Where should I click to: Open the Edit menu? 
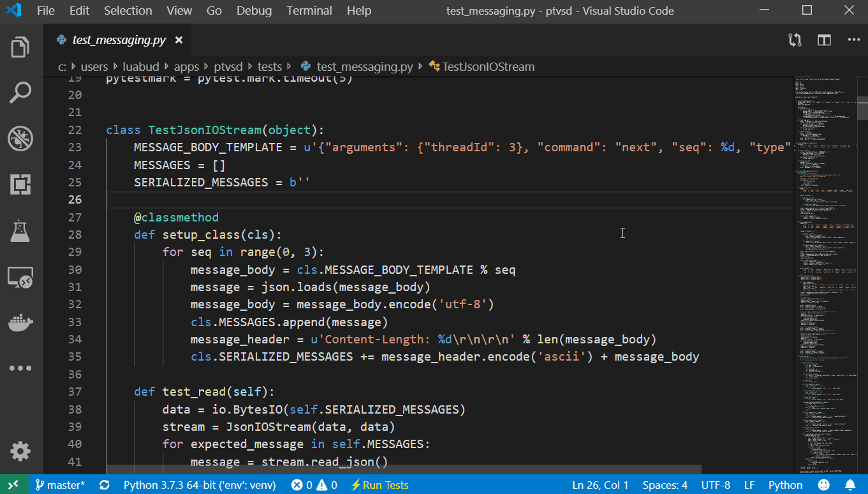pos(80,11)
